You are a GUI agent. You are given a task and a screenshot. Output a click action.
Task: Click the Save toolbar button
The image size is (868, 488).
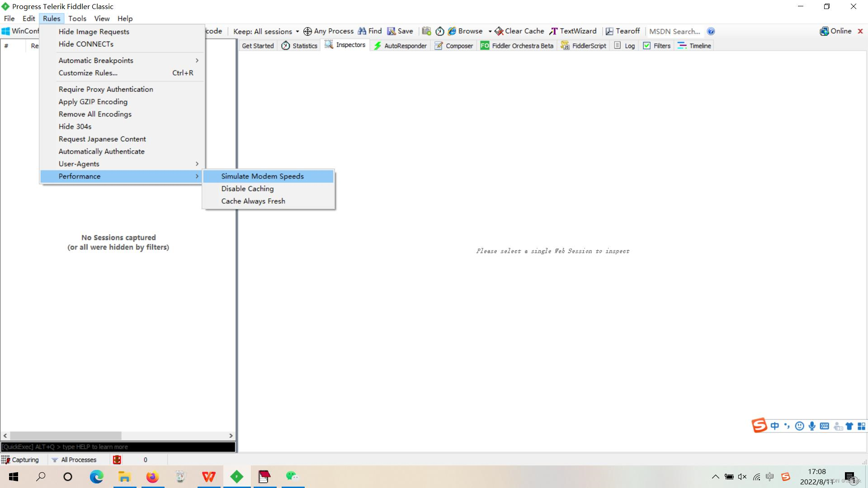pyautogui.click(x=400, y=31)
